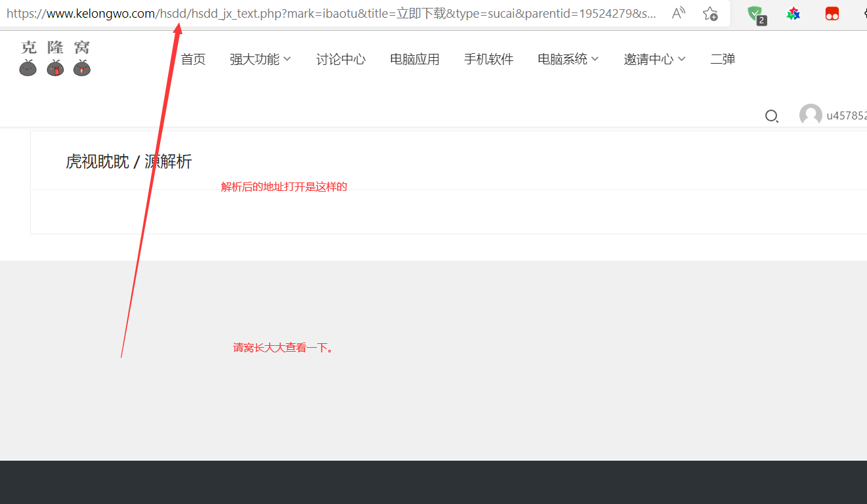The height and width of the screenshot is (504, 867).
Task: Open the green shield extension with badge 2
Action: pos(757,14)
